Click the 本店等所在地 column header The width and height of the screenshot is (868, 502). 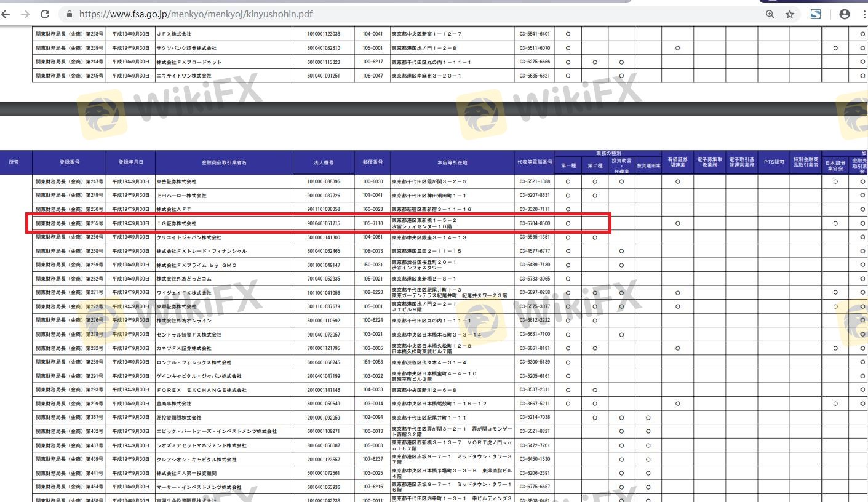[452, 162]
